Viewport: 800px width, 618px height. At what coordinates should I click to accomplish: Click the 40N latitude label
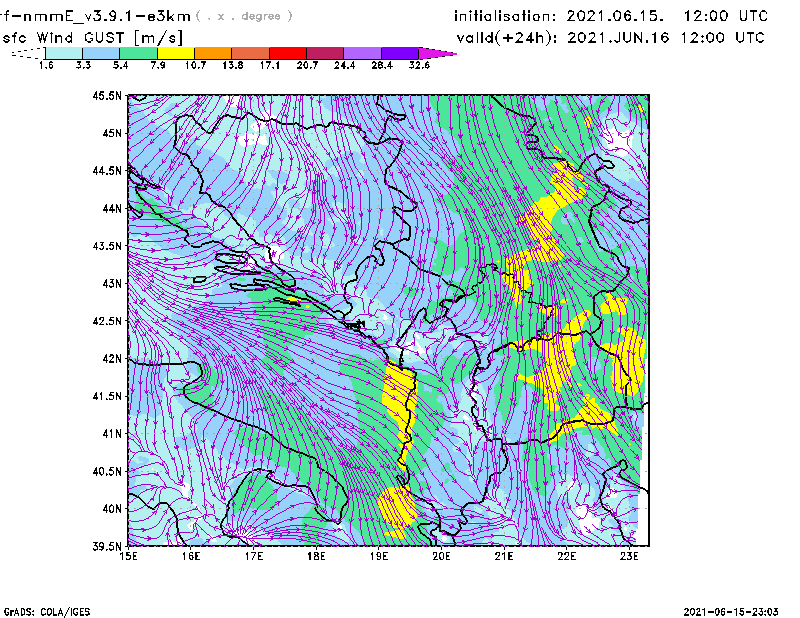coord(112,509)
